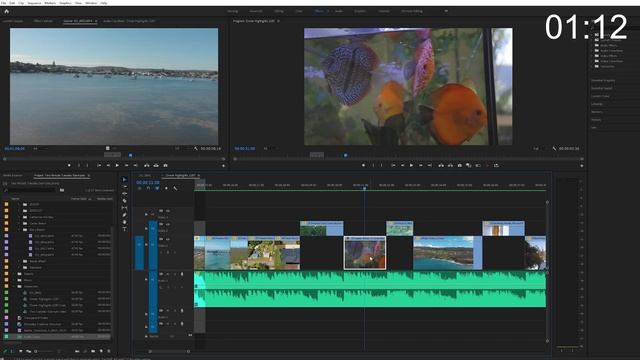The image size is (640, 360).
Task: Open the Window menu
Action: 91,3
